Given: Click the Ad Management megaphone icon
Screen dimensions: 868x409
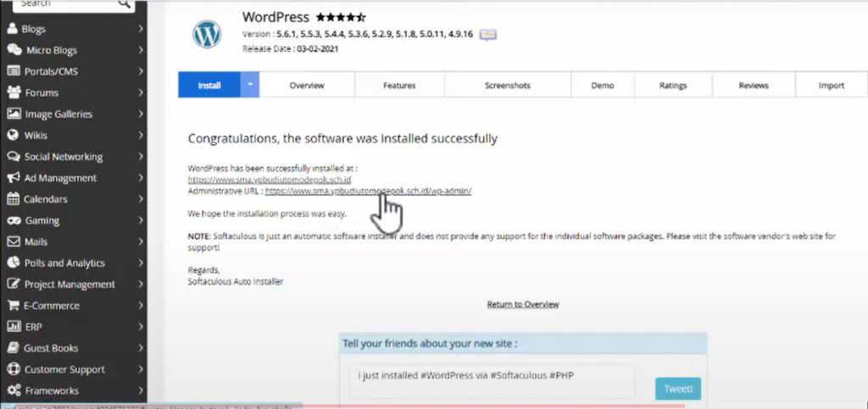Looking at the screenshot, I should (x=14, y=178).
